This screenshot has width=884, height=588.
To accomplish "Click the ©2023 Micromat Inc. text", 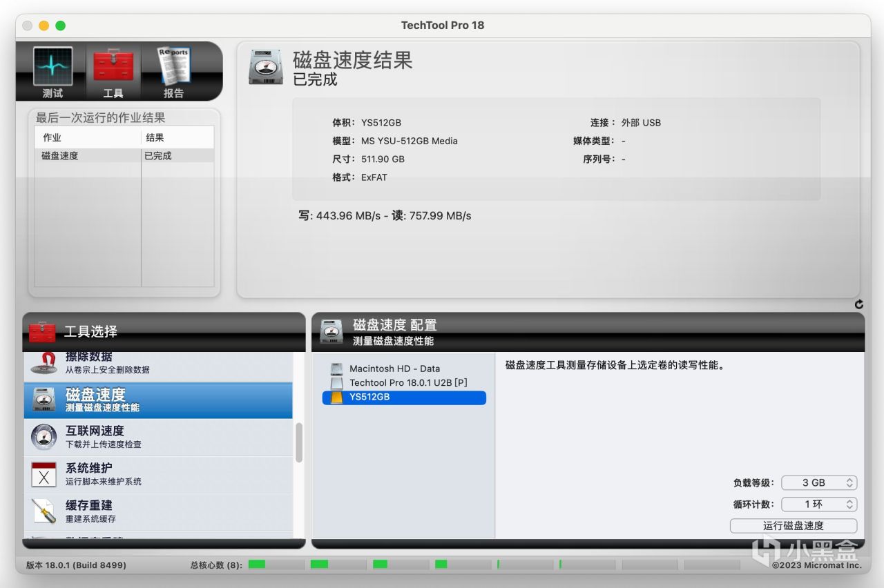I will pos(817,565).
